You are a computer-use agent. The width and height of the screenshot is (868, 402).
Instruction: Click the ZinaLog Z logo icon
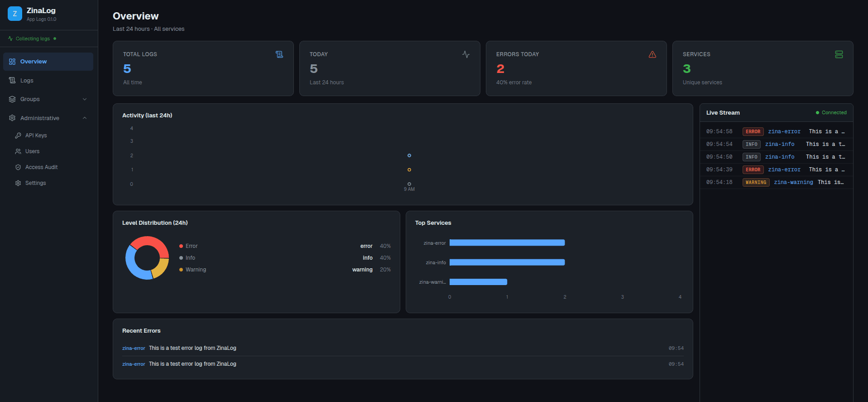[x=15, y=14]
